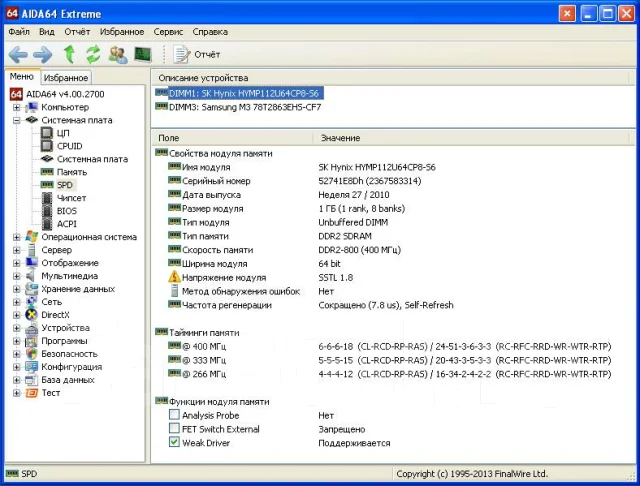The height and width of the screenshot is (486, 640).
Task: Select the ЦП processor icon in tree
Action: [x=47, y=133]
